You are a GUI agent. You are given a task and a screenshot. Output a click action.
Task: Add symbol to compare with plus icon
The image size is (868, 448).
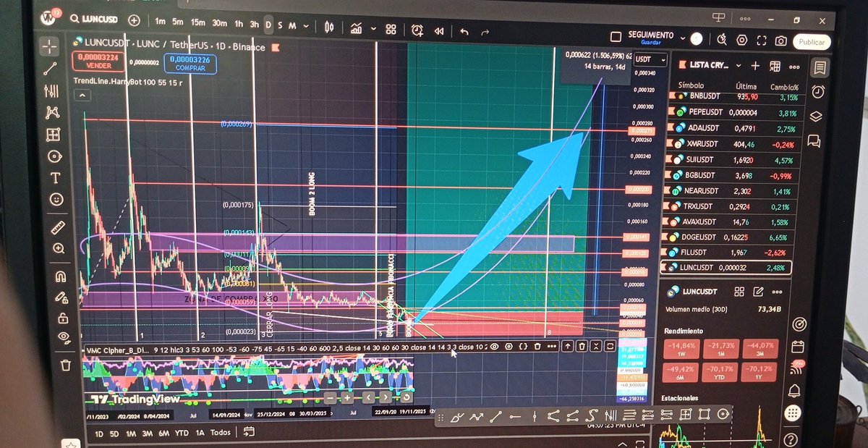pos(134,20)
